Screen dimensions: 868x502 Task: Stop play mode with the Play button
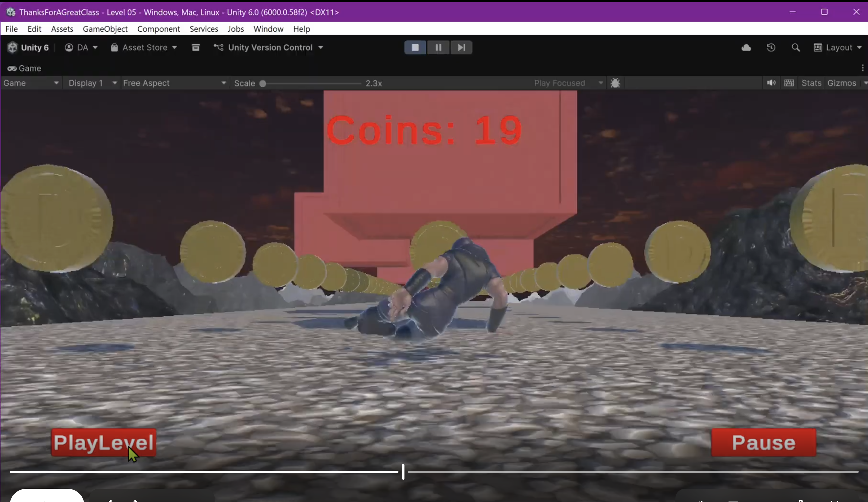click(x=415, y=48)
